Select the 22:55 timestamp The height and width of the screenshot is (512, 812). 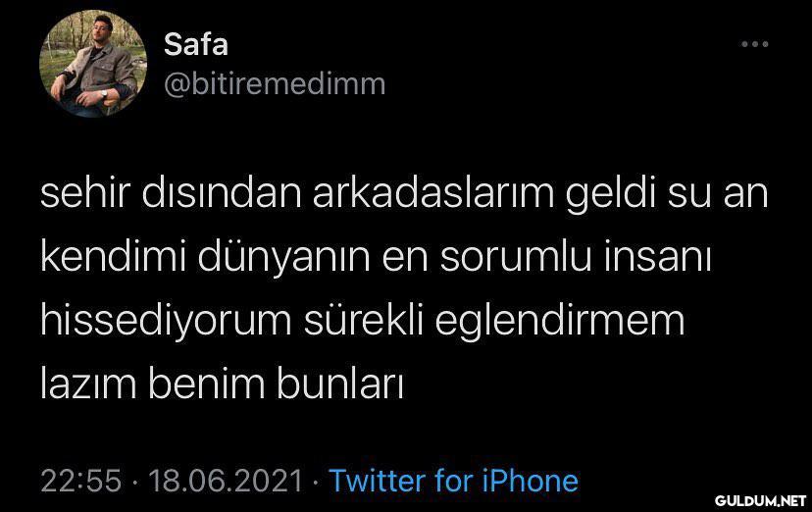pyautogui.click(x=80, y=481)
